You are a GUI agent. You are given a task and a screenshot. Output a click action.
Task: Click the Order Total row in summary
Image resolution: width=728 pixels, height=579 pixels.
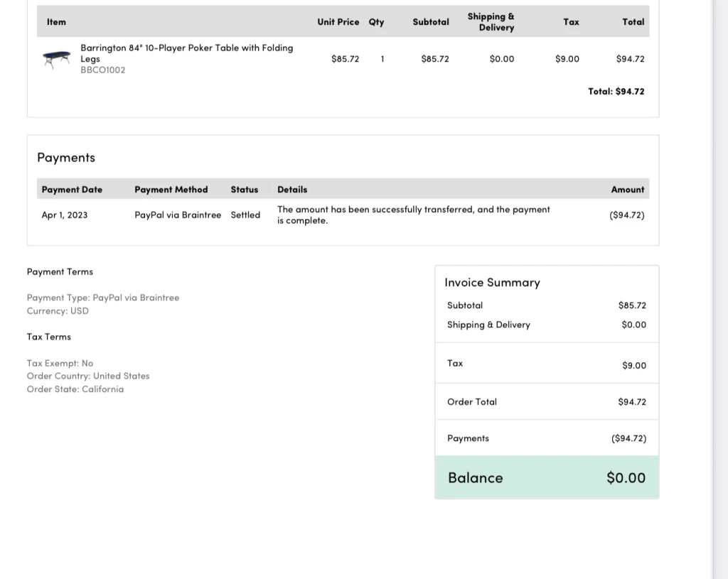[x=546, y=402]
